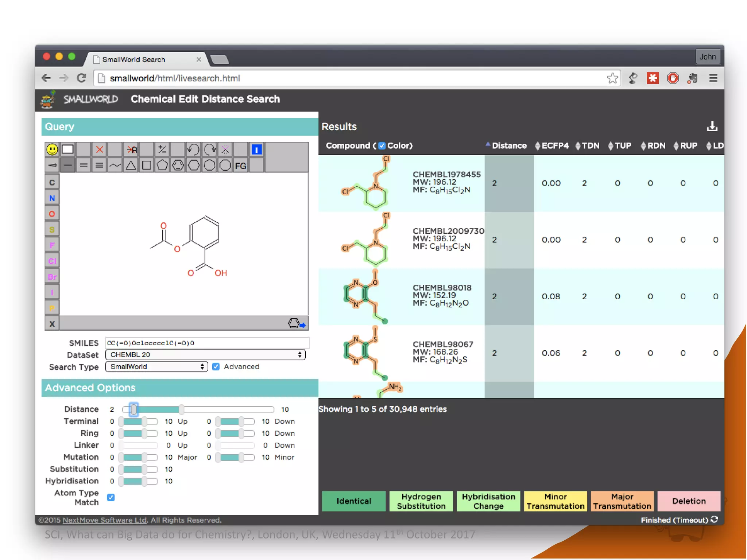Screen dimensions: 747x560
Task: Open a new browser tab
Action: pos(220,59)
